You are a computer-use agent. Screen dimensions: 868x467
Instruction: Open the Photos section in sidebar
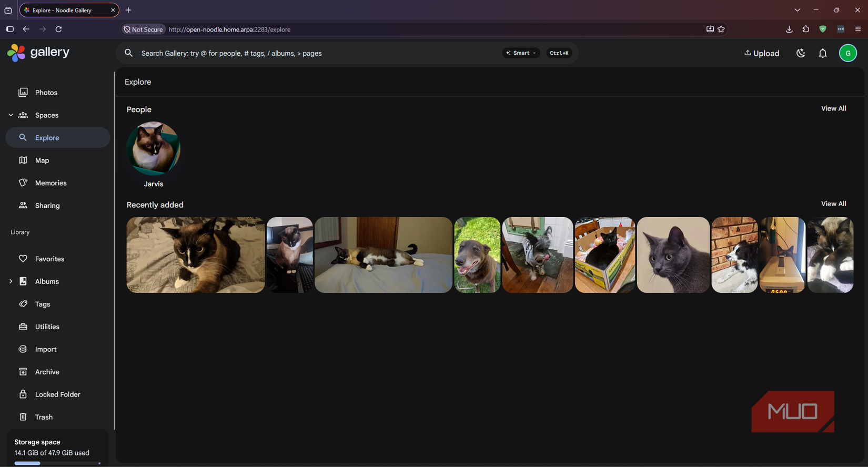tap(58, 93)
